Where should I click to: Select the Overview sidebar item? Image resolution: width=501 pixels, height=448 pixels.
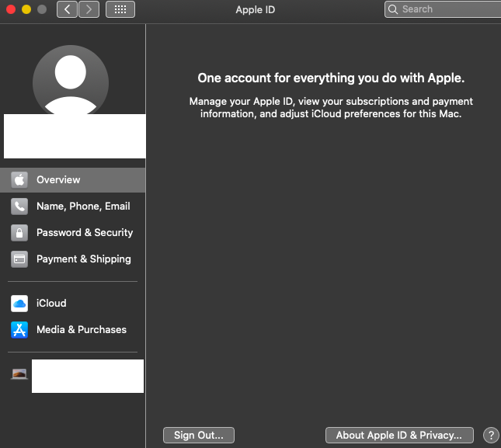(x=73, y=180)
